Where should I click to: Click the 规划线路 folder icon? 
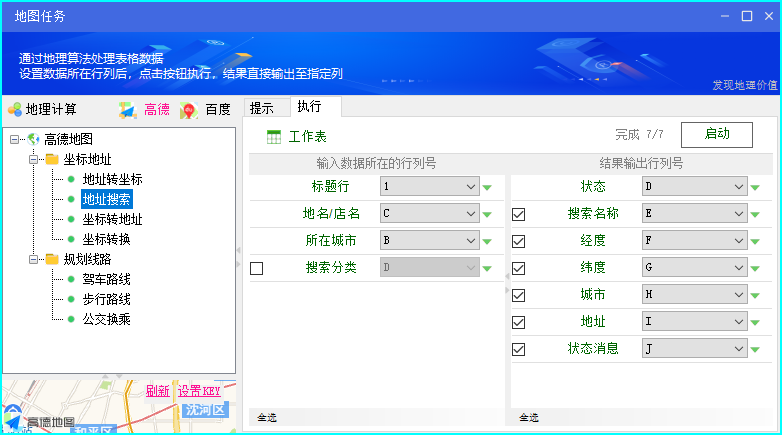tap(52, 259)
